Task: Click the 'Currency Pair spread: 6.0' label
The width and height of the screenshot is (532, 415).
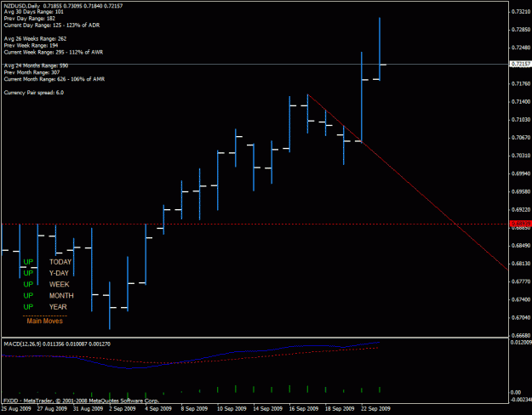Action: pyautogui.click(x=33, y=93)
